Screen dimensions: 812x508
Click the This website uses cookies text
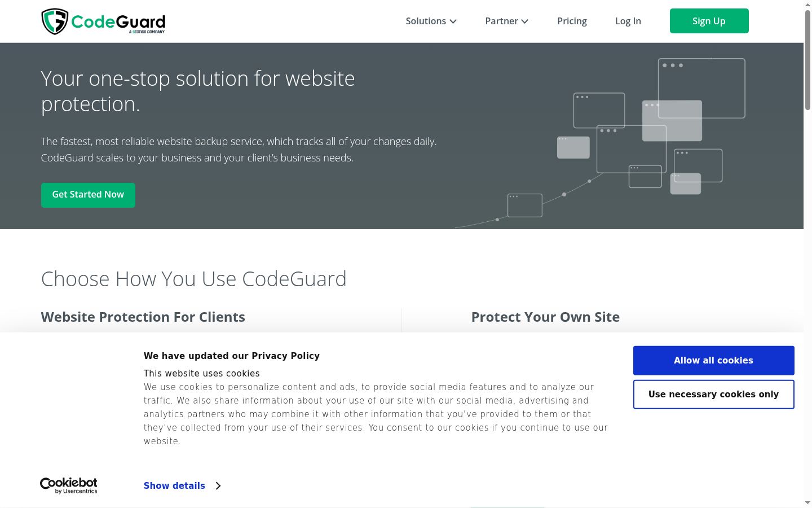coord(202,373)
